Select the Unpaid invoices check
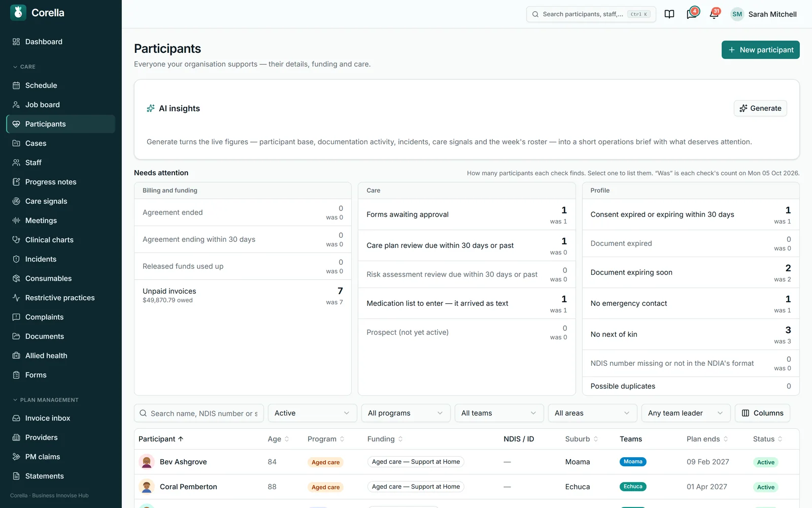812x508 pixels. point(243,295)
